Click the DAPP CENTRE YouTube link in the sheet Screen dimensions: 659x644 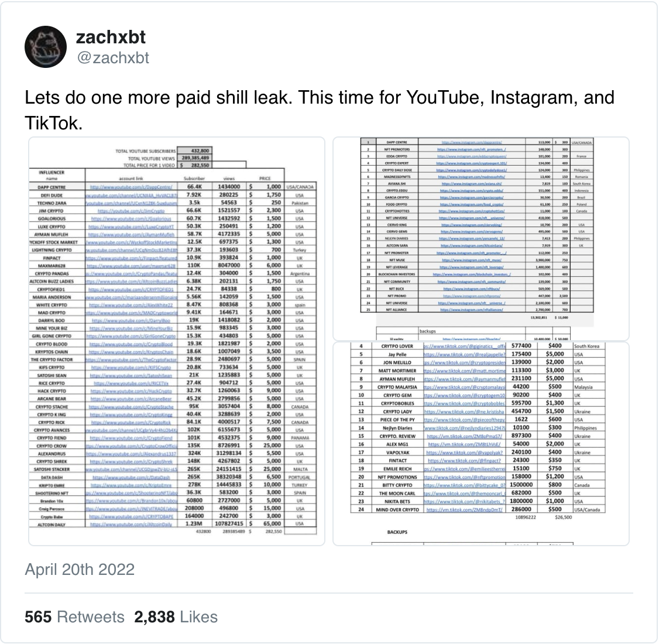pos(131,187)
